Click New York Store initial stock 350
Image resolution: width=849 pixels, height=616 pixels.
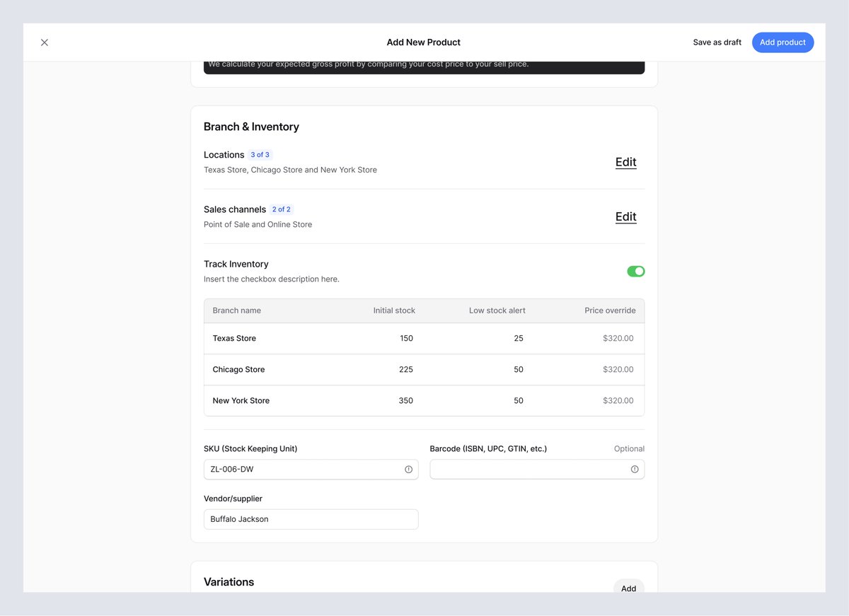406,401
